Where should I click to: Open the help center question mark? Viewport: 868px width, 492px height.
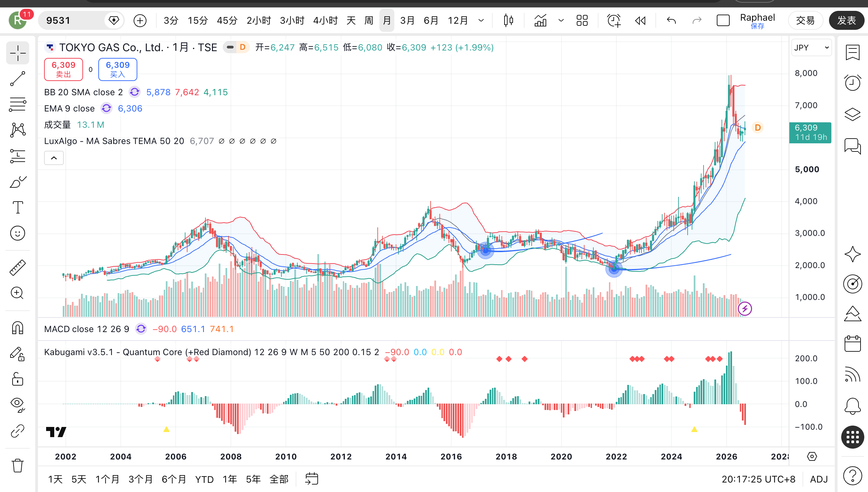pos(852,476)
